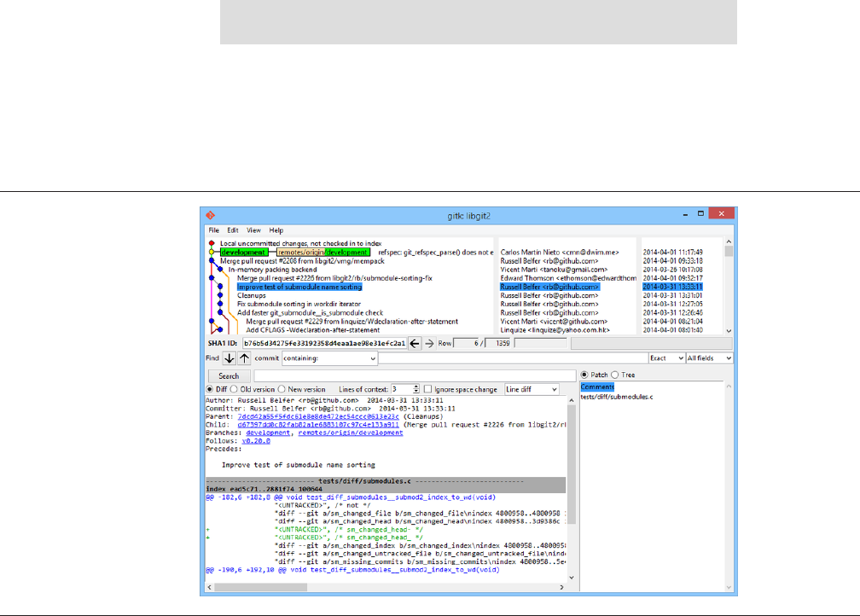Find previous match with the up arrow
This screenshot has height=616, width=860.
coord(244,358)
